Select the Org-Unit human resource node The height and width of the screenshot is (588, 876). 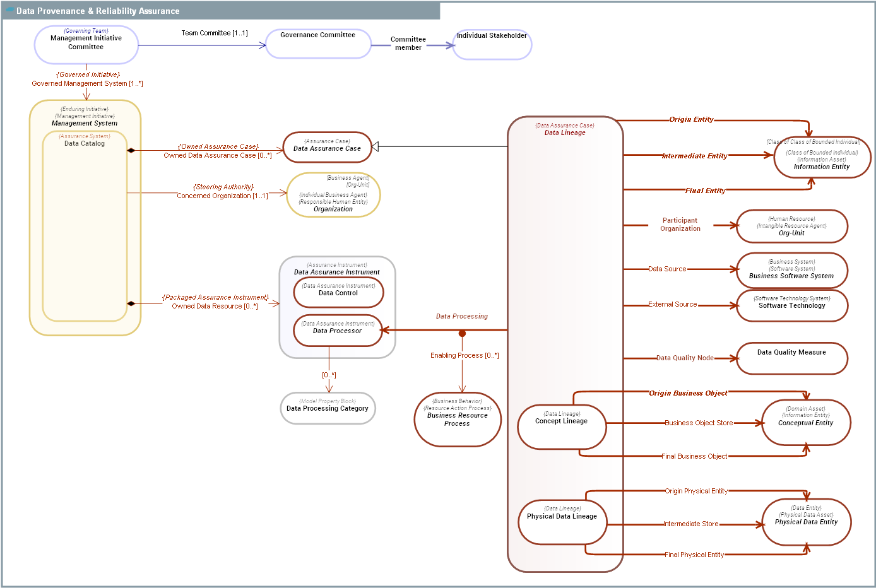[x=792, y=225]
